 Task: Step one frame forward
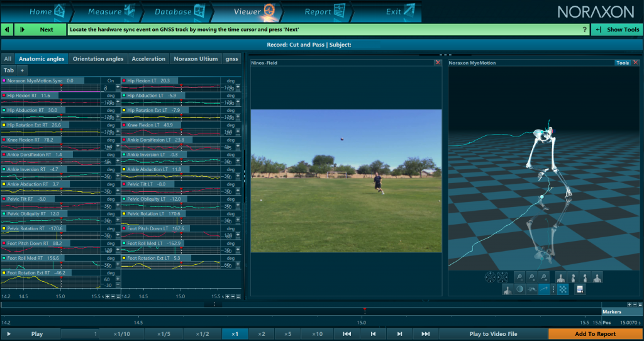[x=399, y=334]
